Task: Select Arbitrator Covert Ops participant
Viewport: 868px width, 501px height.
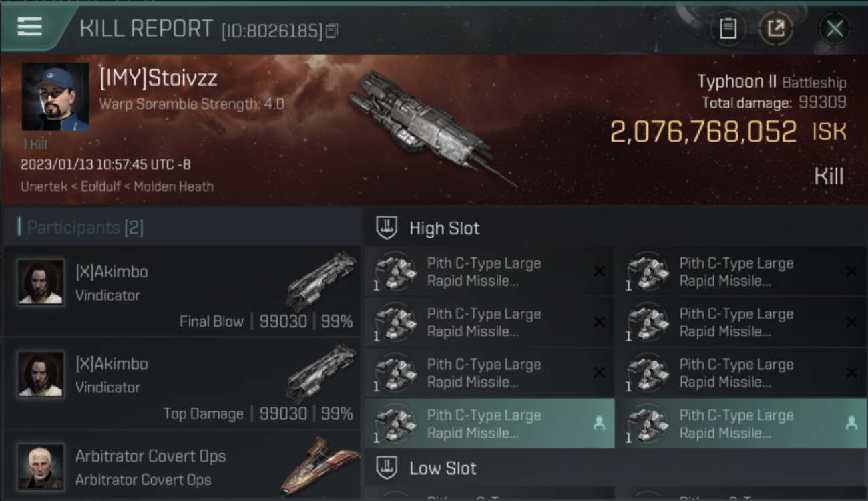Action: coord(182,466)
